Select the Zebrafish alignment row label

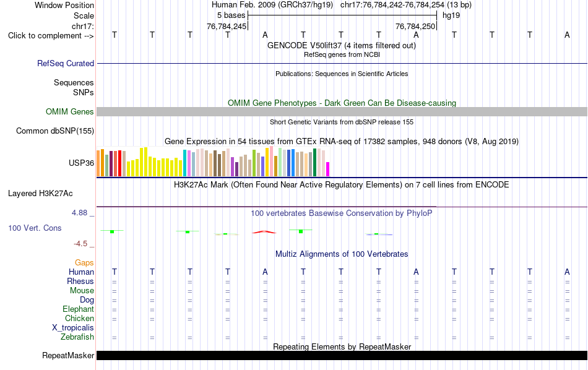tap(77, 337)
